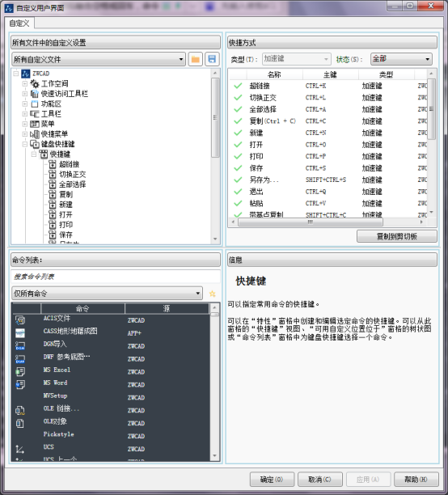Toggle the green checkmark for 新建 row
This screenshot has width=448, height=495.
[x=238, y=133]
